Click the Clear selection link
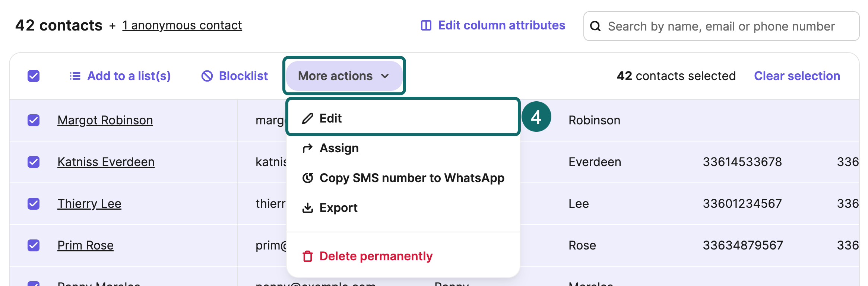This screenshot has height=286, width=868. coord(797,76)
